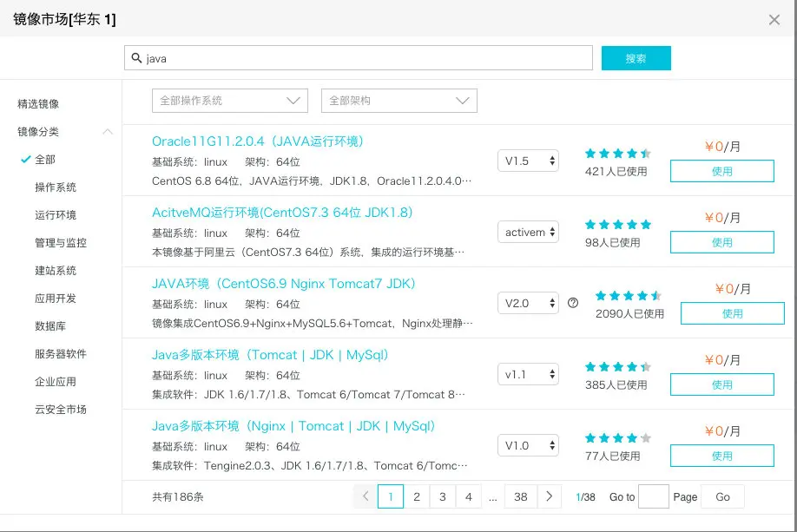Select the 管理与监控 category

[61, 243]
